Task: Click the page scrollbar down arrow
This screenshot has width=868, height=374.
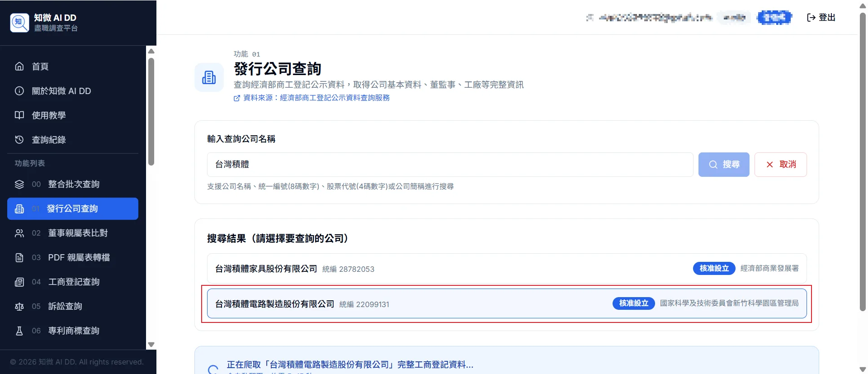Action: click(x=863, y=369)
